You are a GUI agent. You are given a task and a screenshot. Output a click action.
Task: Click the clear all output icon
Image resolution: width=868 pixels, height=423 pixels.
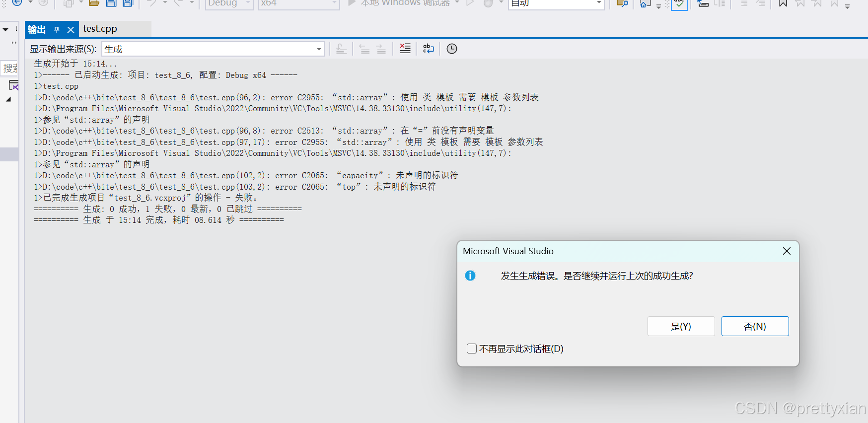[405, 49]
